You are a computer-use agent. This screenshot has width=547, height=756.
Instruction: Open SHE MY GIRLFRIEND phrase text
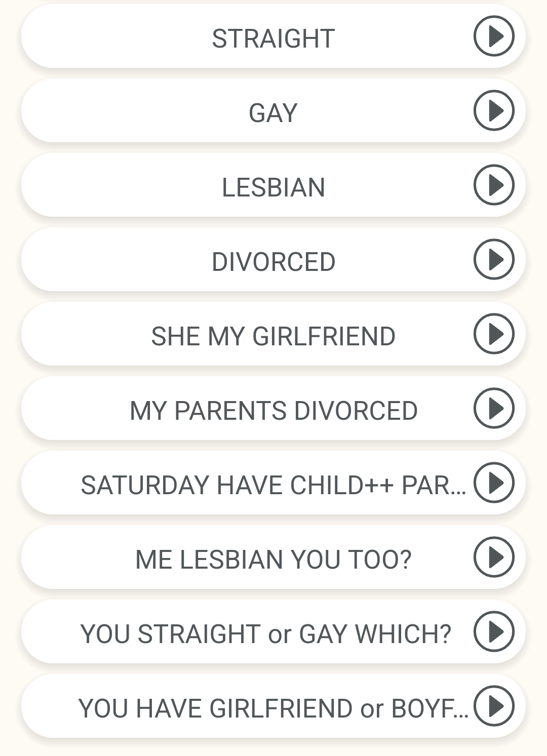pyautogui.click(x=273, y=336)
